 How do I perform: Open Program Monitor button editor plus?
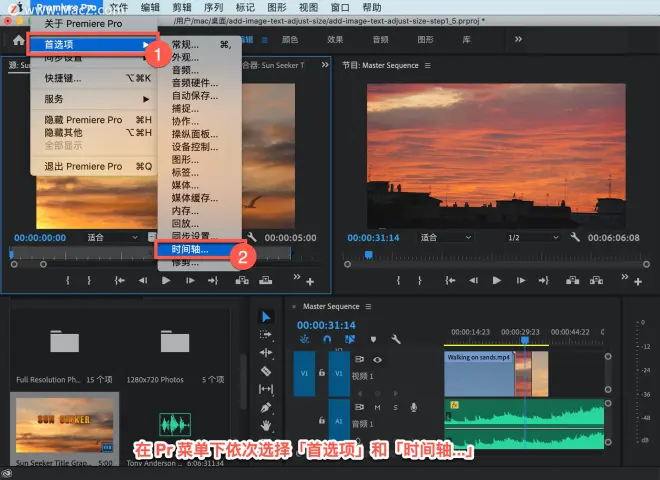click(x=638, y=282)
